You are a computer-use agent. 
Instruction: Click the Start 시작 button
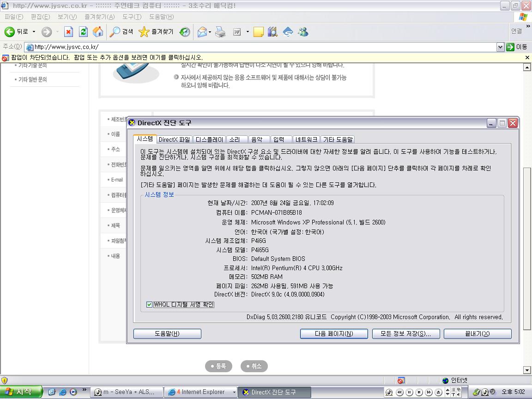(x=21, y=392)
